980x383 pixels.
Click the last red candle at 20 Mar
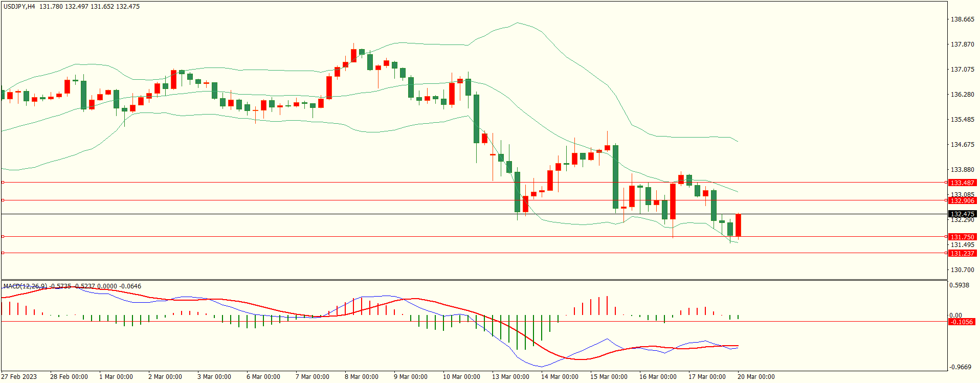click(x=738, y=226)
